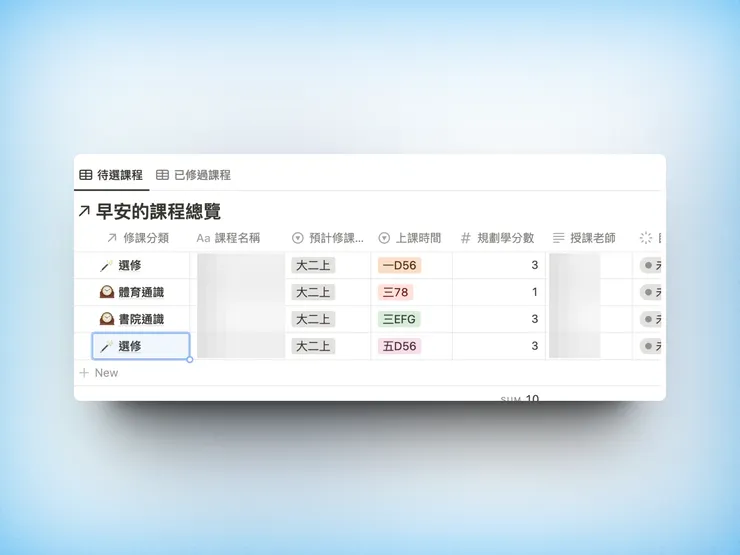The height and width of the screenshot is (555, 740).
Task: Click the wand icon in first 選修 row
Action: coord(106,266)
